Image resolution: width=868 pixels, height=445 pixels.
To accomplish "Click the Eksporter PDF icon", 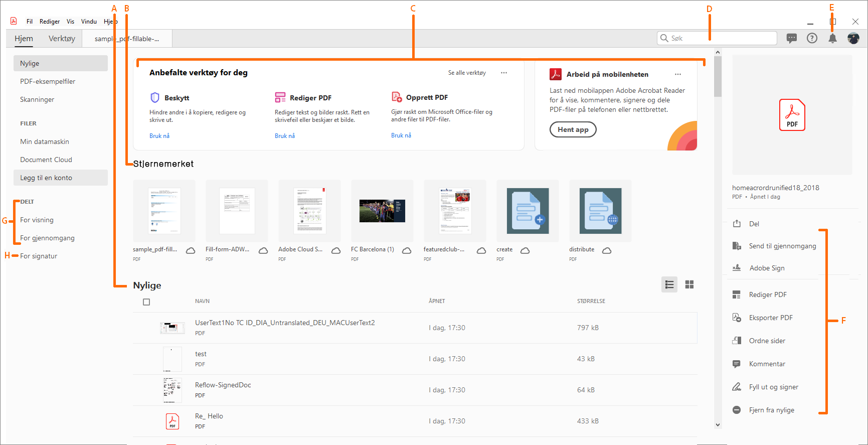I will point(737,318).
